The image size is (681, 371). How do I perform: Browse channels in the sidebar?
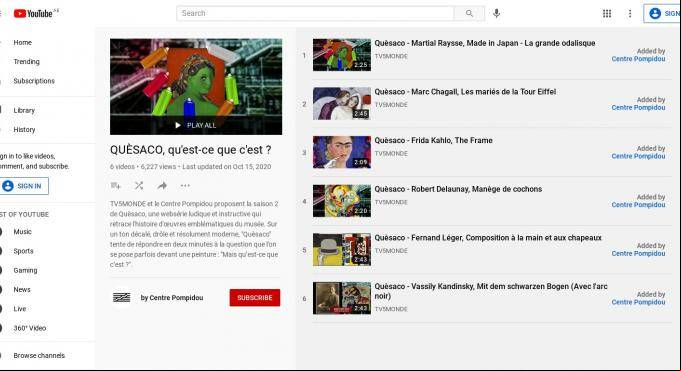[x=39, y=355]
